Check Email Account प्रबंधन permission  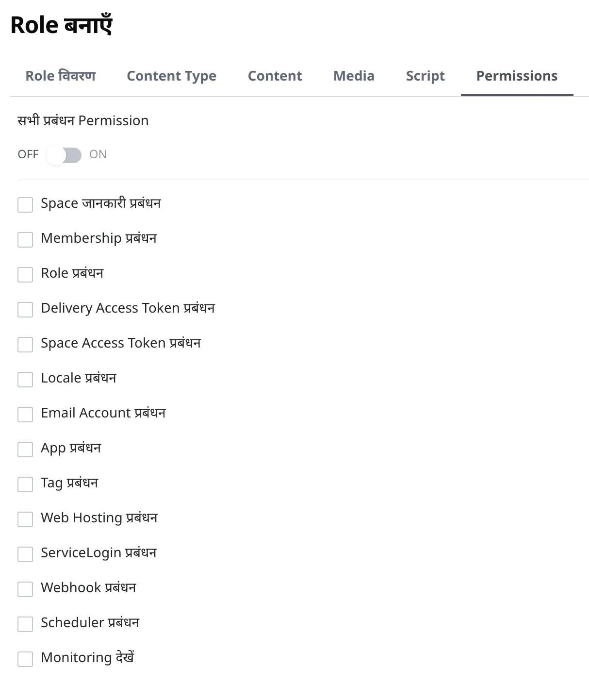pos(25,414)
